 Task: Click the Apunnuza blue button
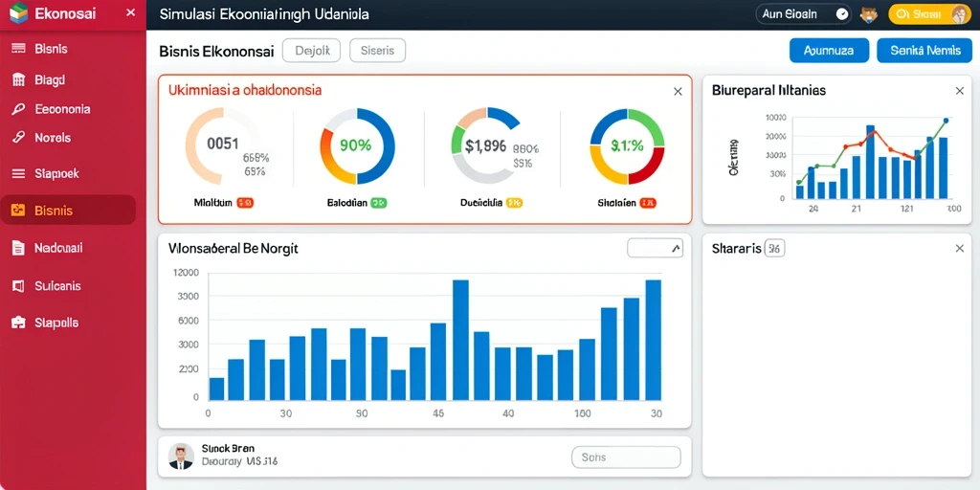pos(829,51)
